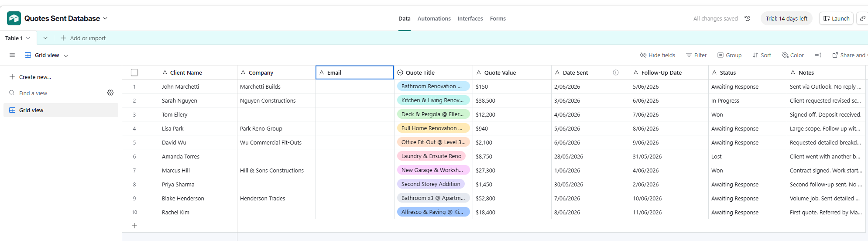Image resolution: width=868 pixels, height=241 pixels.
Task: Click the row height icon
Action: (x=818, y=55)
